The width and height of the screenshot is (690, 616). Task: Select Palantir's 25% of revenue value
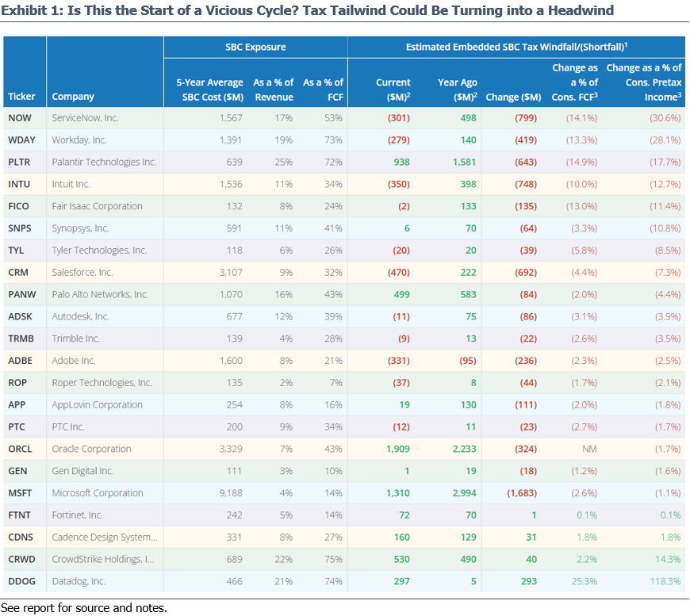point(283,162)
